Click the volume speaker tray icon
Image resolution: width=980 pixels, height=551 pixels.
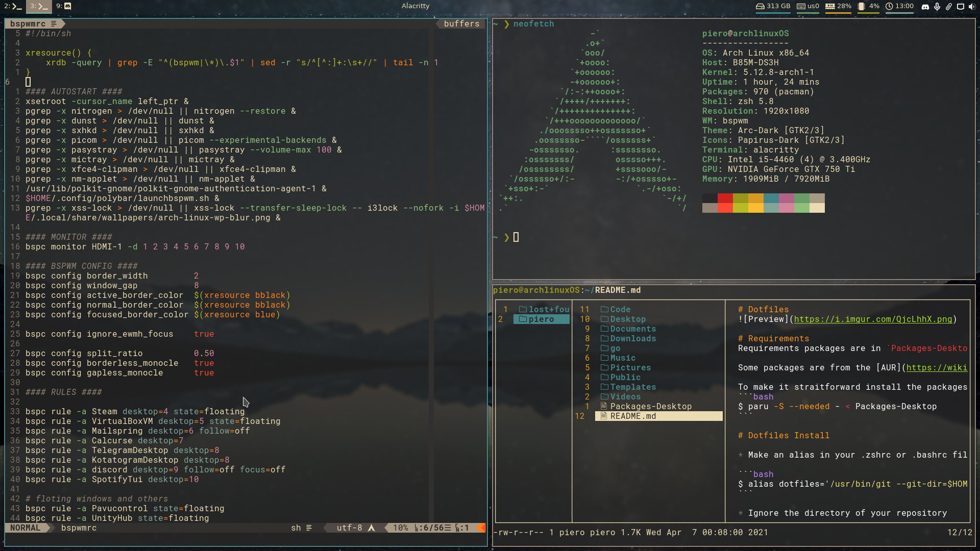971,7
